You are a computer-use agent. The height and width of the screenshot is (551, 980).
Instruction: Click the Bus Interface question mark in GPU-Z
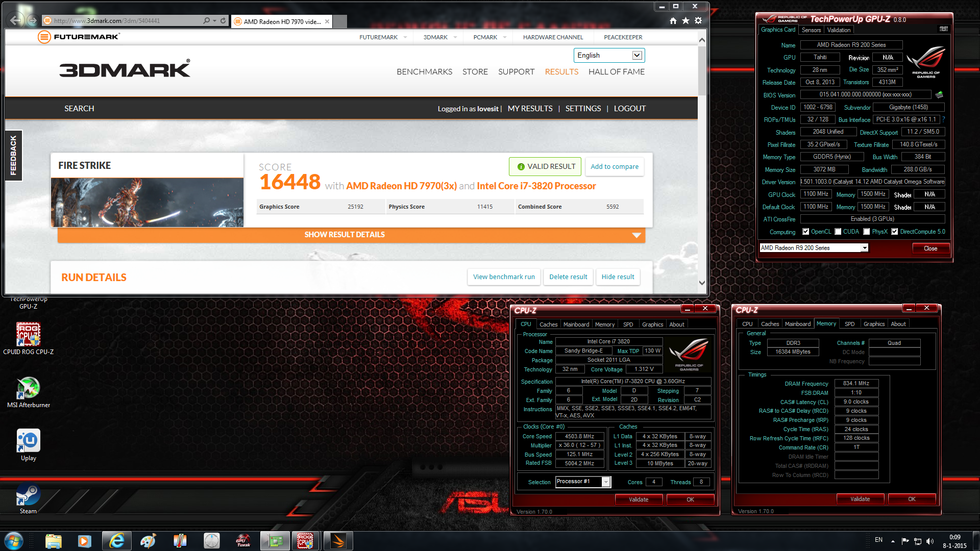pos(944,119)
